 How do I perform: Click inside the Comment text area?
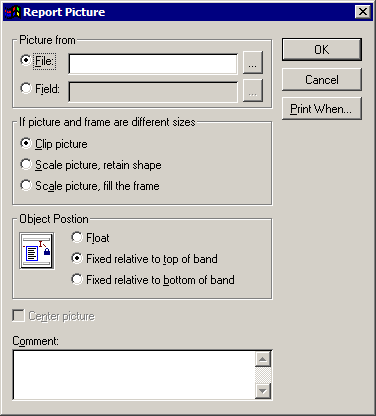coord(134,375)
